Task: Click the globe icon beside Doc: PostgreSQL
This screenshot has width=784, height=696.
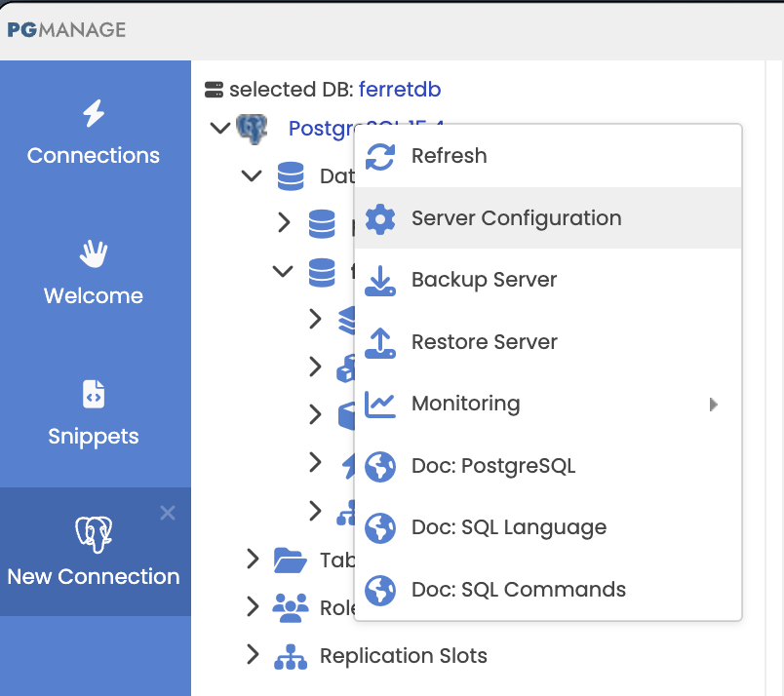Action: (380, 466)
